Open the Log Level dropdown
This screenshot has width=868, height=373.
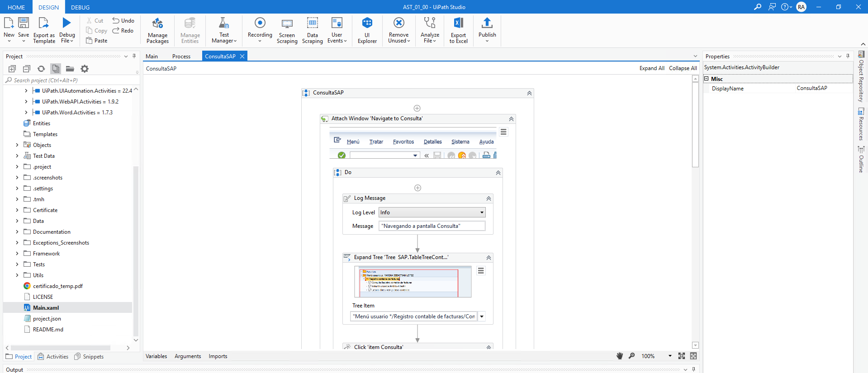tap(432, 212)
